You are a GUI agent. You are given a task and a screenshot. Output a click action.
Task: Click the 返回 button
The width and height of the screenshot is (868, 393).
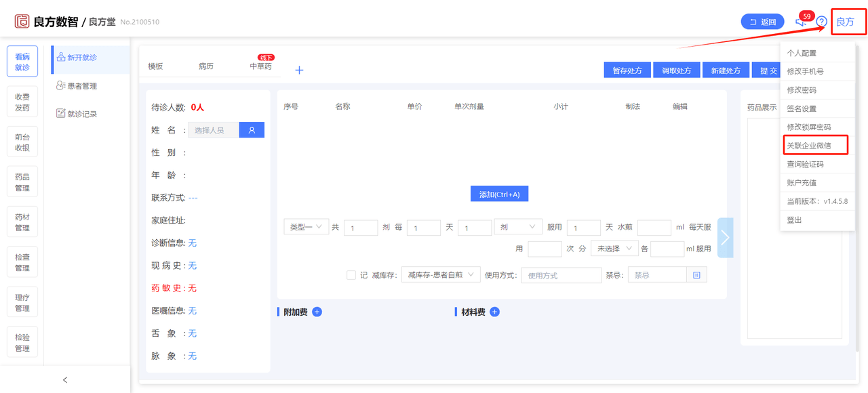tap(763, 22)
